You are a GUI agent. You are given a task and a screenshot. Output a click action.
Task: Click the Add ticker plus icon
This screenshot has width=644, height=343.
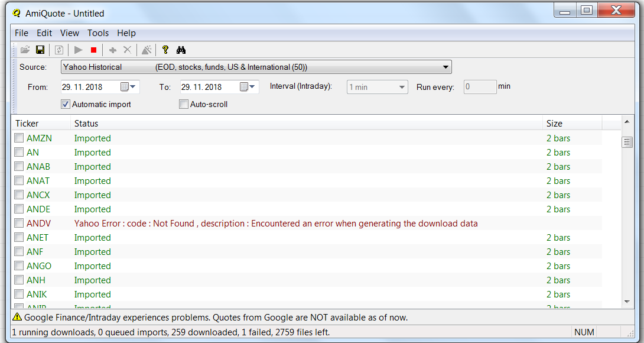(x=112, y=50)
